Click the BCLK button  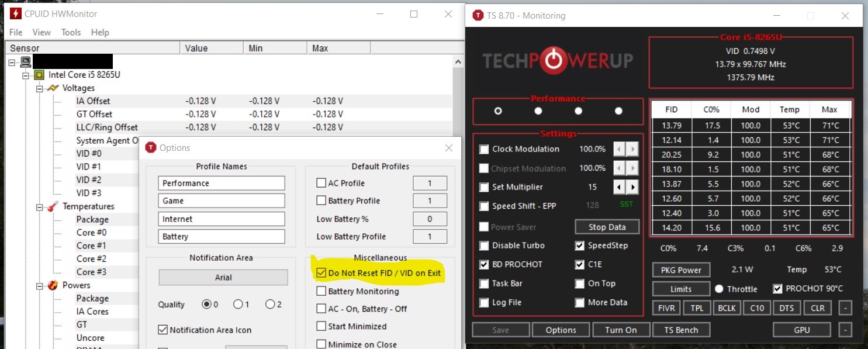click(727, 308)
